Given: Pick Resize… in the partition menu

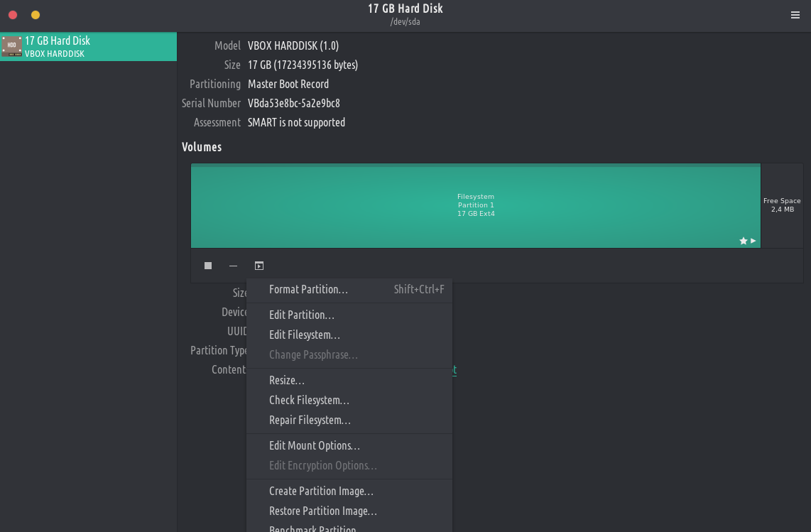Looking at the screenshot, I should coord(287,381).
